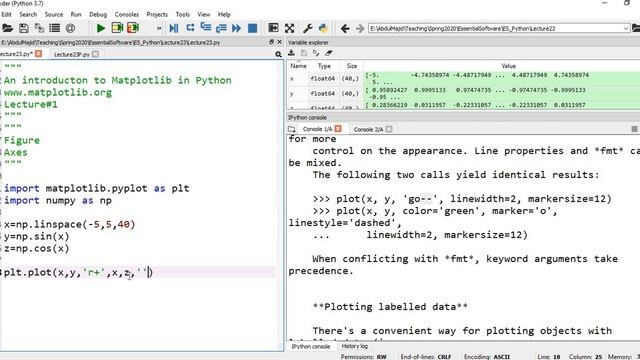
Task: Close the Lecture23P.py editor tab
Action: pyautogui.click(x=96, y=54)
